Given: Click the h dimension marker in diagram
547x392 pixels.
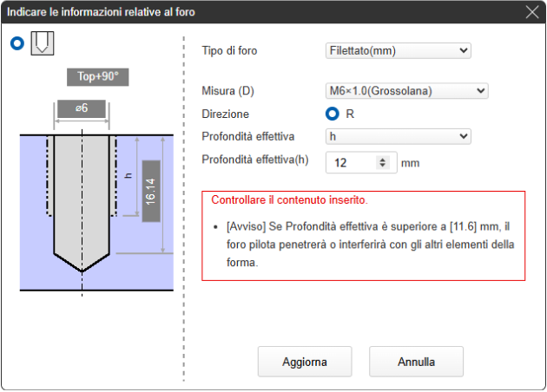Looking at the screenshot, I should pos(128,175).
